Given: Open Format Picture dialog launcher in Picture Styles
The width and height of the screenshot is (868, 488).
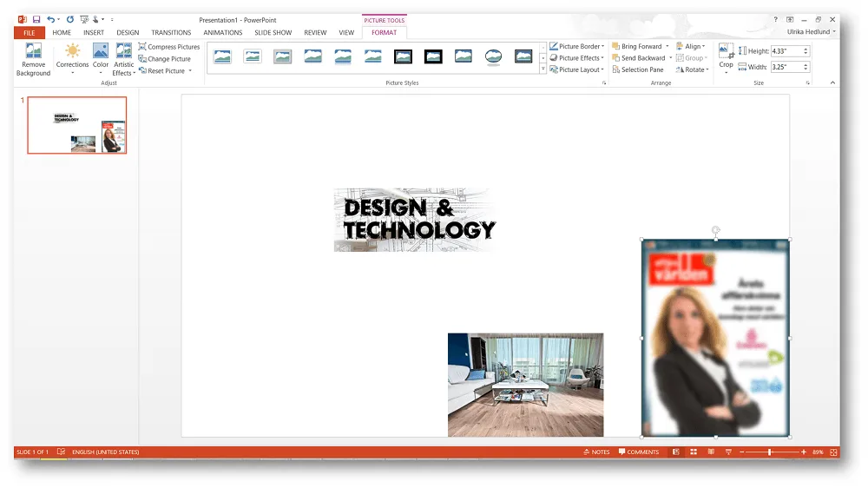Looking at the screenshot, I should click(x=604, y=83).
